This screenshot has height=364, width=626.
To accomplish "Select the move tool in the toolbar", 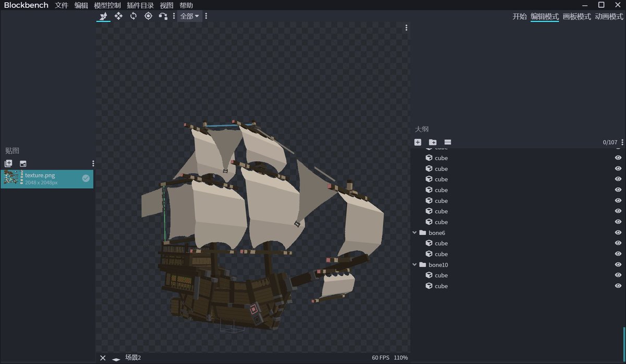I will tap(118, 16).
